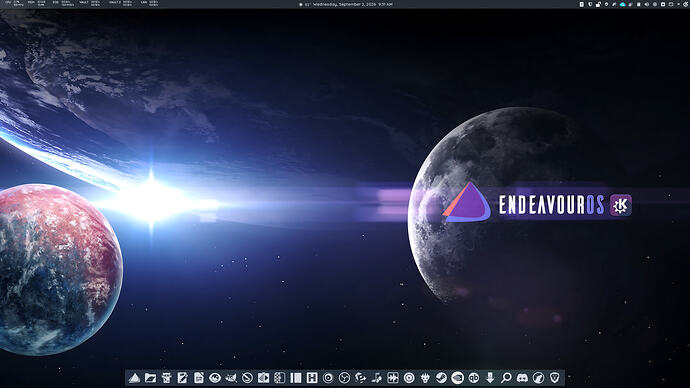Click the CPU monitor widget in top panel
The height and width of the screenshot is (388, 690).
pyautogui.click(x=14, y=3)
